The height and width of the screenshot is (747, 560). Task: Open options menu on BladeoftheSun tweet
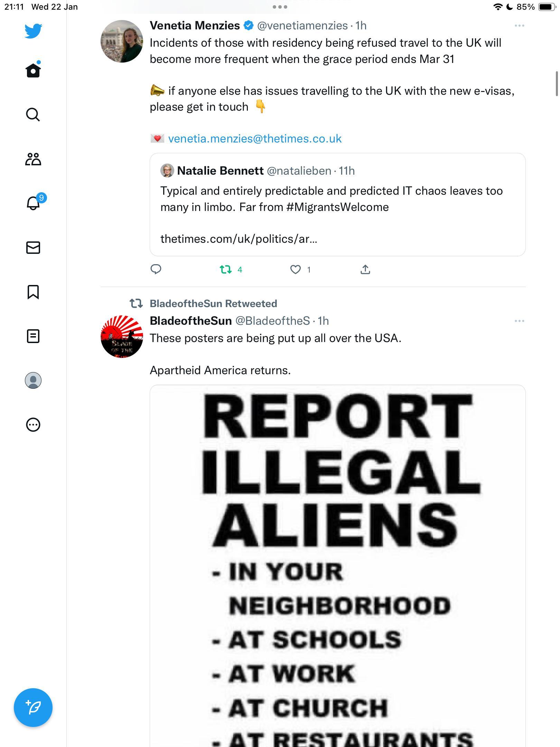coord(519,321)
